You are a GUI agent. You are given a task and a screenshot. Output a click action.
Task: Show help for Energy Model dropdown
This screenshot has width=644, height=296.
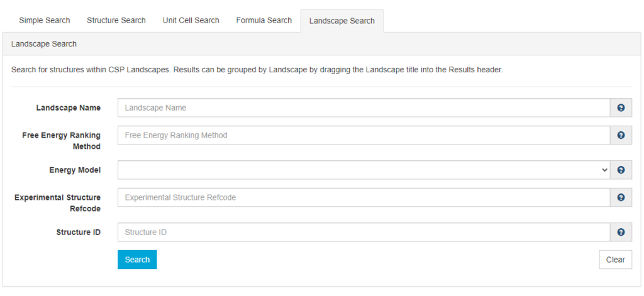[621, 170]
